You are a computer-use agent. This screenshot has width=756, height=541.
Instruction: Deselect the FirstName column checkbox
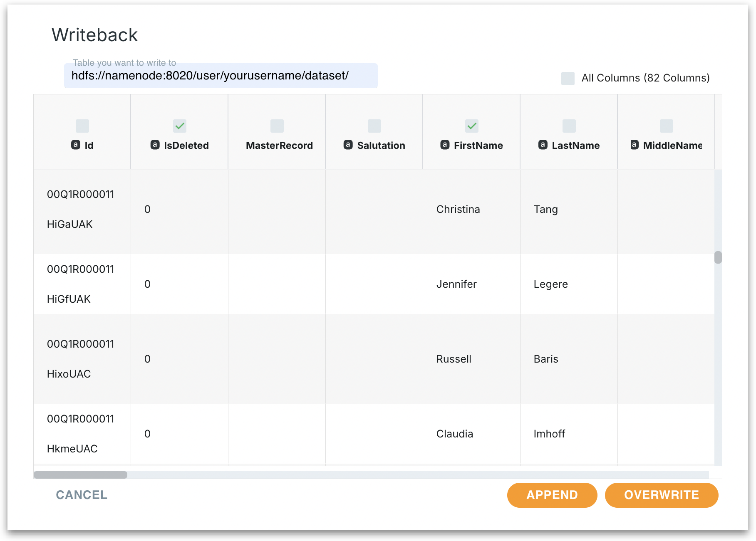472,126
